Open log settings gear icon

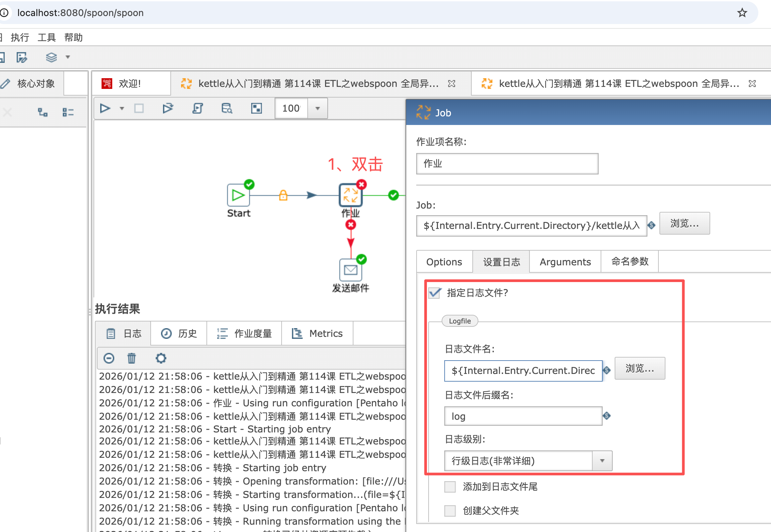pyautogui.click(x=161, y=358)
